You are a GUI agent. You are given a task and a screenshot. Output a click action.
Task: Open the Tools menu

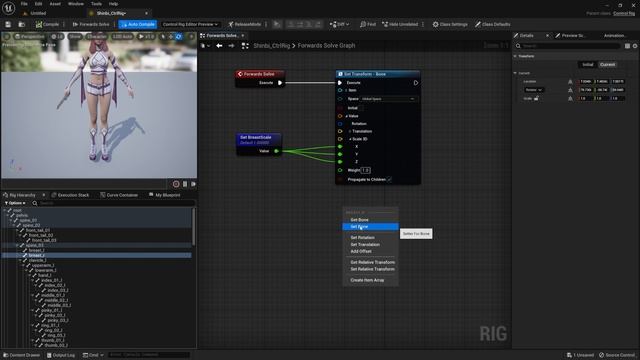96,4
